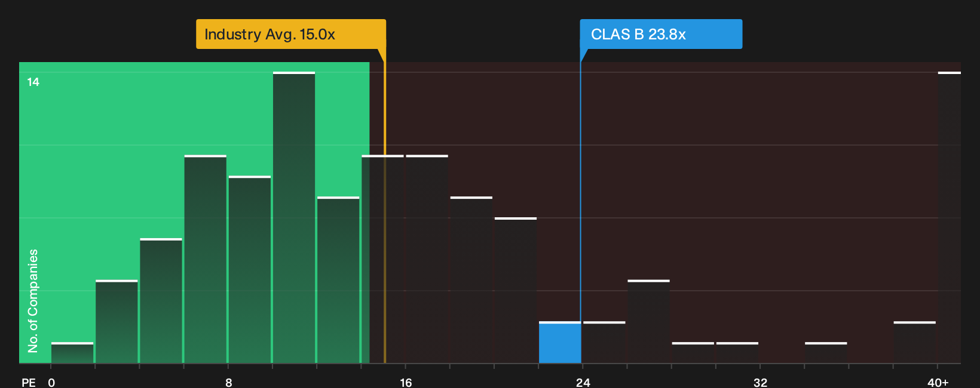Click the x-axis tick label '0'

pyautogui.click(x=51, y=382)
